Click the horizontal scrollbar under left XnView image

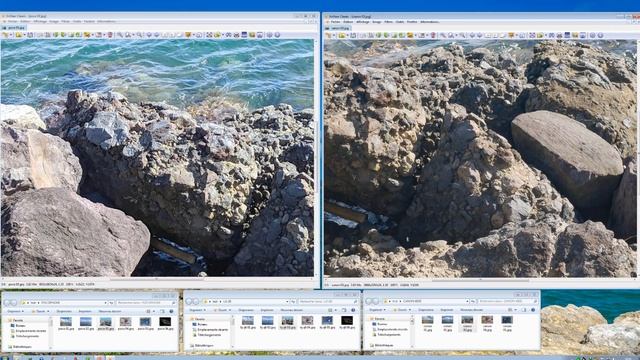click(157, 279)
